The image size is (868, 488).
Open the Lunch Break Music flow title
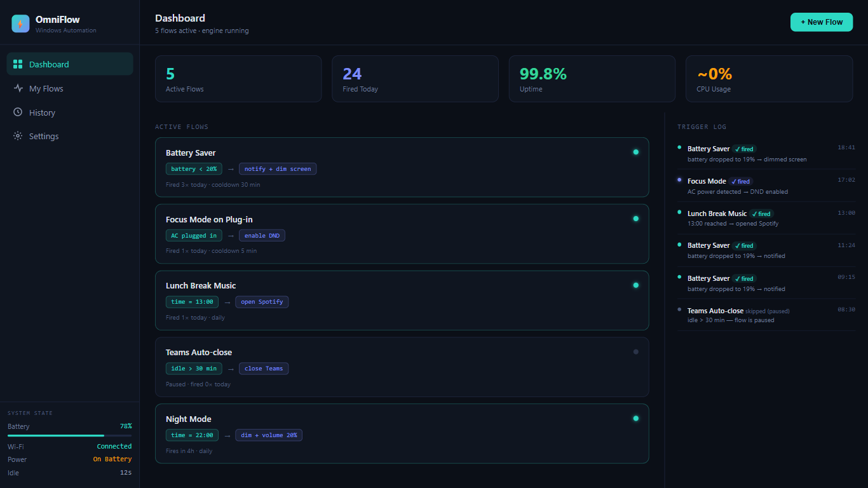[201, 286]
